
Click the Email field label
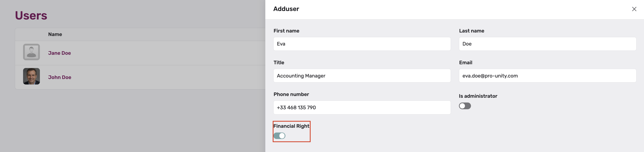tap(466, 62)
